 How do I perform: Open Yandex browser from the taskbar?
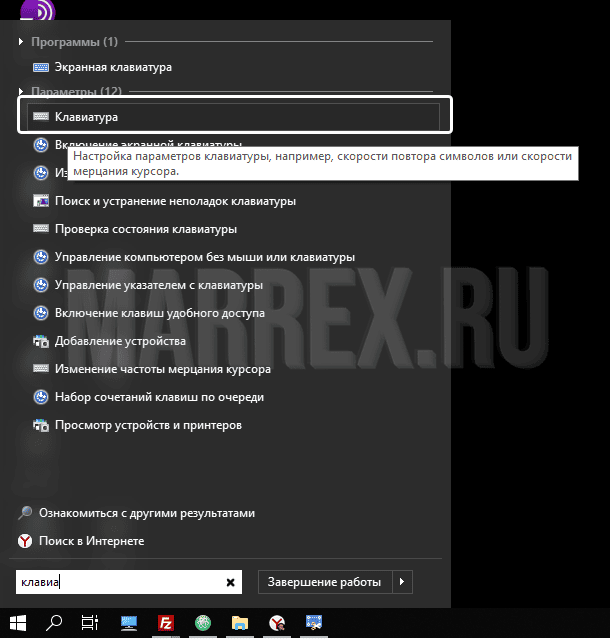click(x=277, y=623)
